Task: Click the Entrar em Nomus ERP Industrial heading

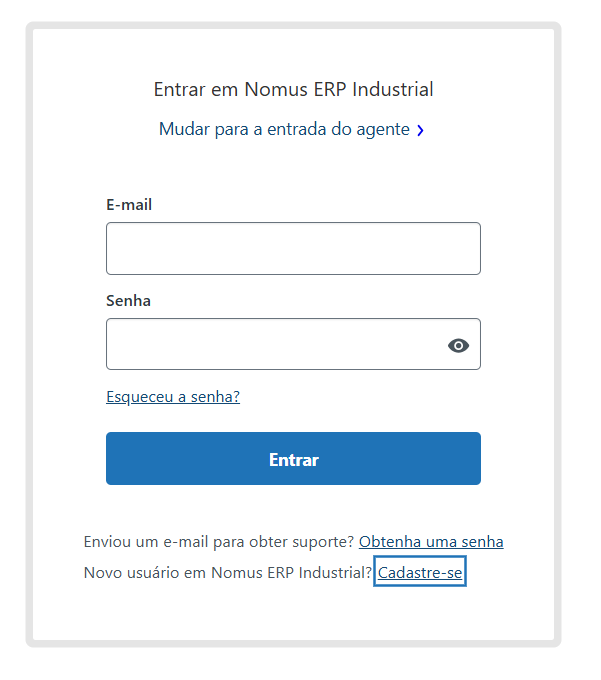Action: point(293,89)
